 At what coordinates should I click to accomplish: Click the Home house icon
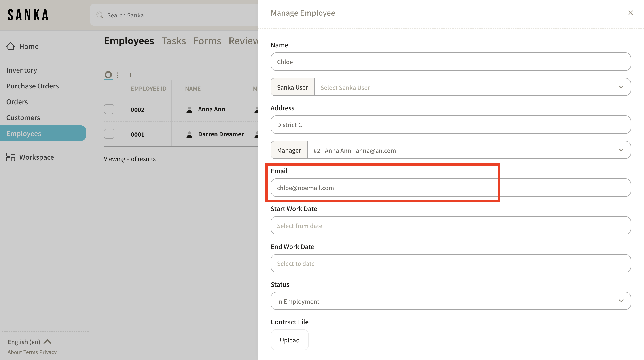[x=11, y=46]
